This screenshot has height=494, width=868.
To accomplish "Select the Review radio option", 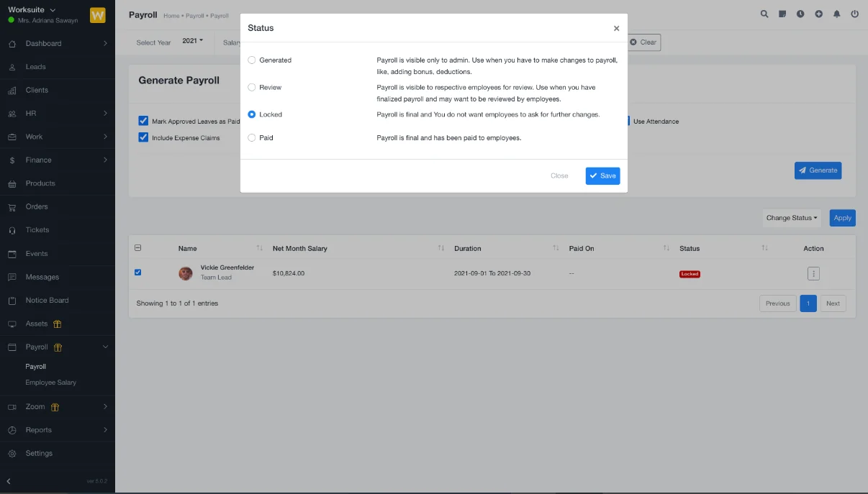I will (252, 87).
